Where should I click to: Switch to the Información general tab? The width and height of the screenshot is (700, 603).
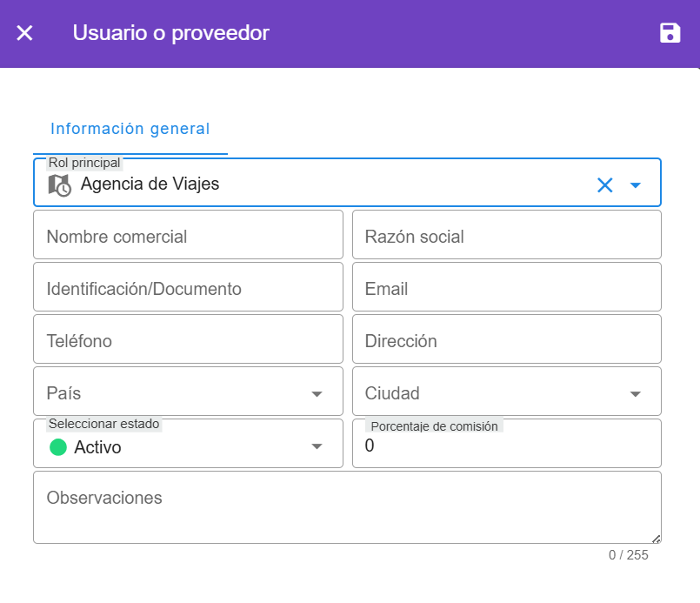point(130,129)
